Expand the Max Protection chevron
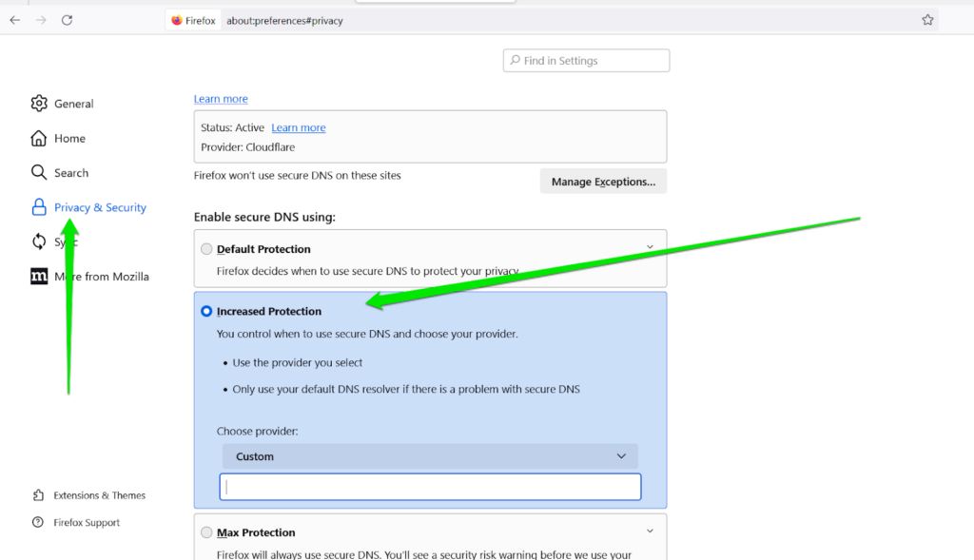The height and width of the screenshot is (560, 974). pyautogui.click(x=650, y=531)
